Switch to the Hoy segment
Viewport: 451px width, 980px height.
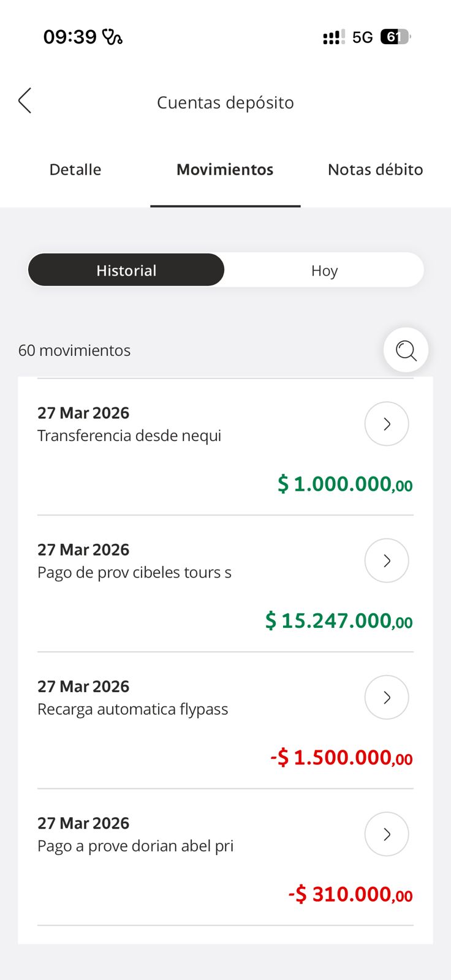[x=324, y=270]
